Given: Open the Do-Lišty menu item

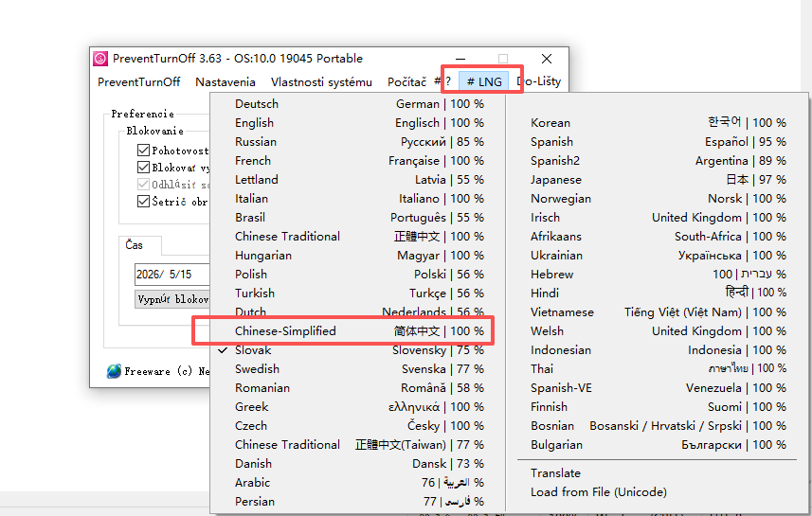Looking at the screenshot, I should pos(539,81).
